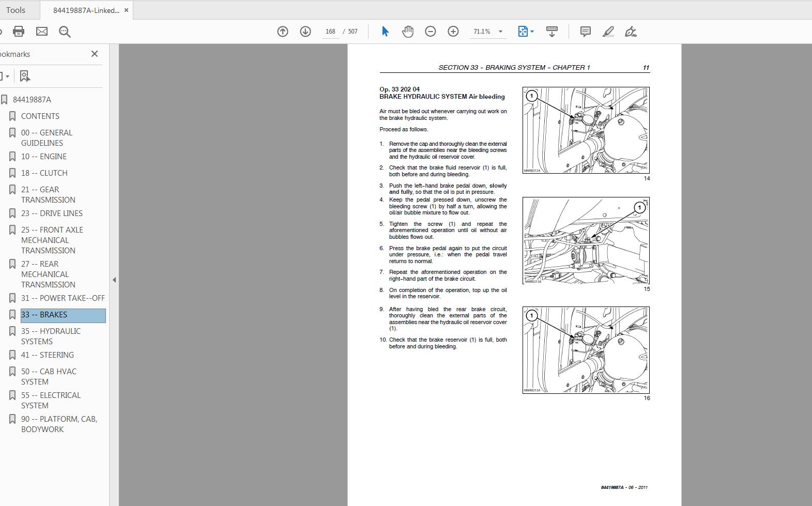Select the 23 -- DRIVE LINES bookmark
Viewport: 812px width, 506px height.
tap(52, 213)
